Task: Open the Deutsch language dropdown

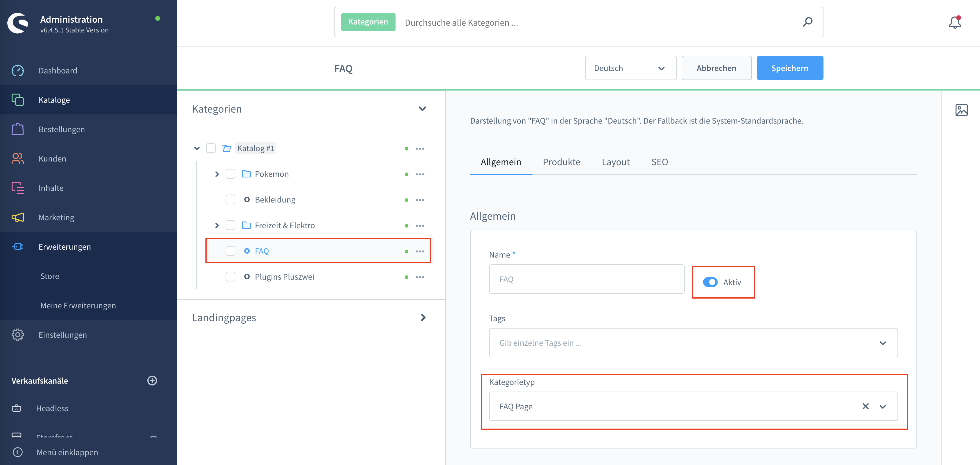Action: click(630, 68)
